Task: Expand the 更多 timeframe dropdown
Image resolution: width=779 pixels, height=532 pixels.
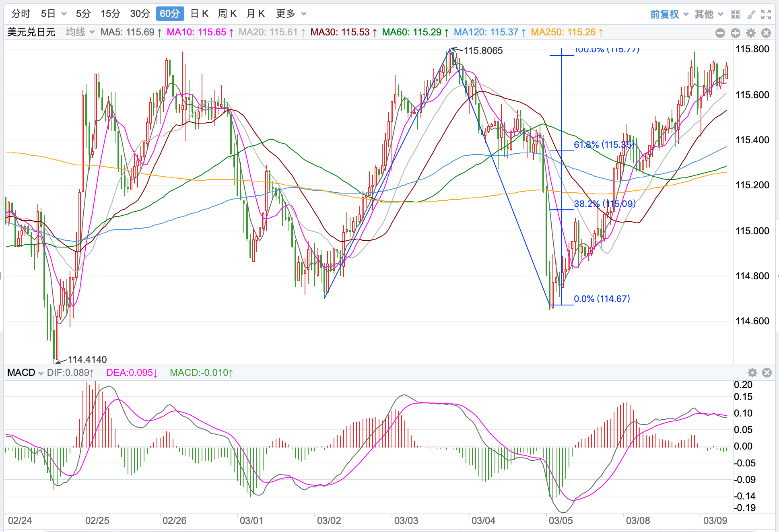Action: pyautogui.click(x=291, y=14)
